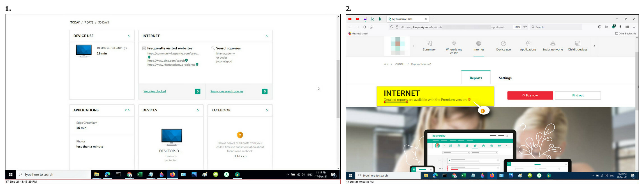Show next items with navigation right chevron
The height and width of the screenshot is (189, 644).
point(594,46)
